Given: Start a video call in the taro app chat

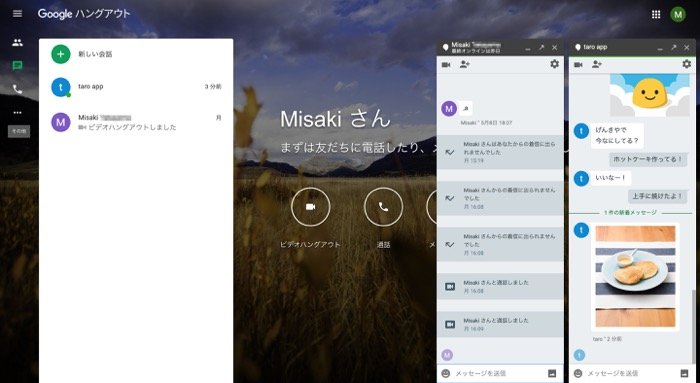Looking at the screenshot, I should click(578, 65).
